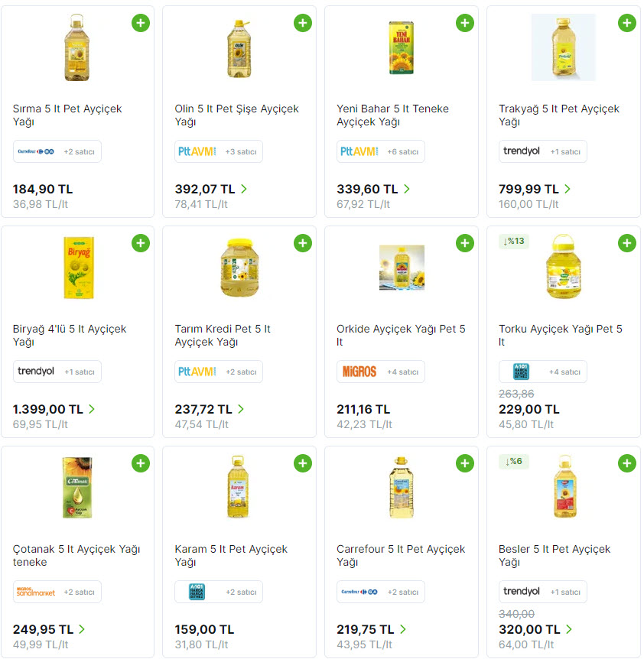Add Biryağ 4'lü via its green plus icon
Viewport: 644px width, 659px height.
(x=141, y=243)
